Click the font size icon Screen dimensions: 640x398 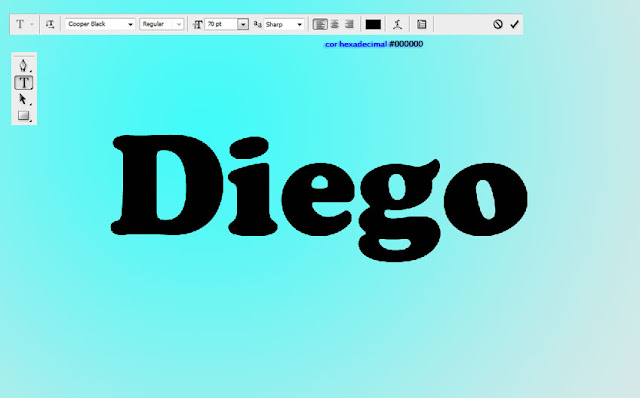[198, 24]
